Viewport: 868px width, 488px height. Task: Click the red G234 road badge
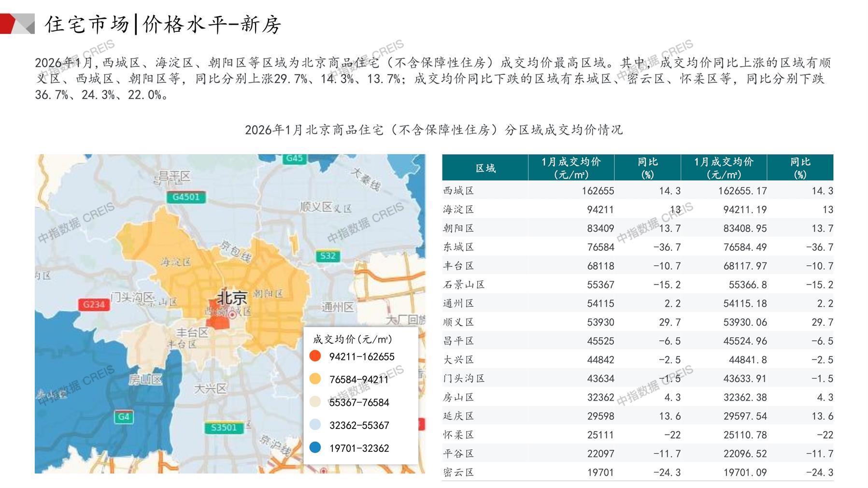click(93, 304)
